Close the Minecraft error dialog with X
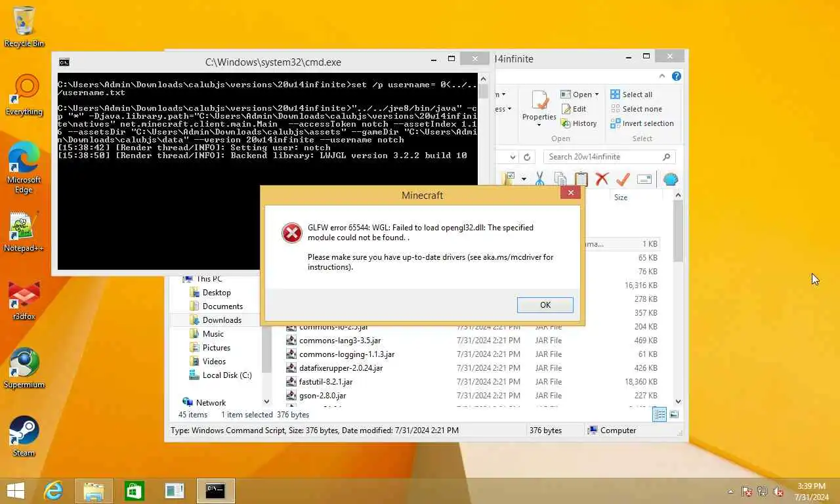Screen dimensions: 840x504 570,192
